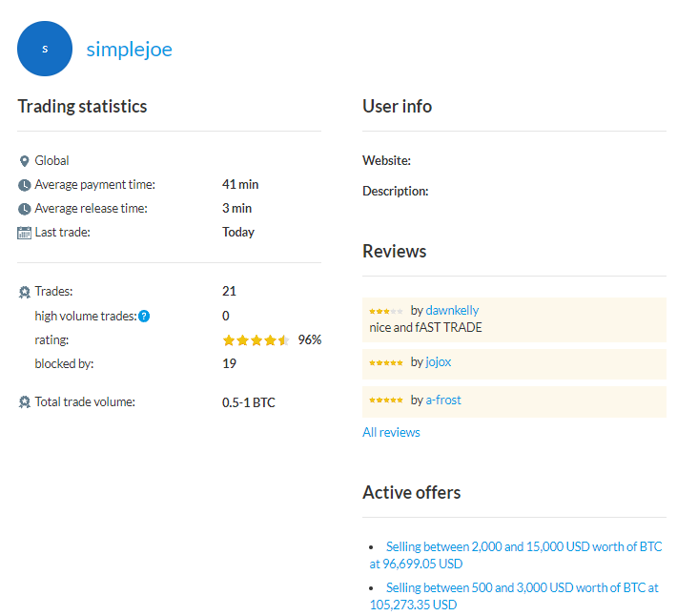The image size is (677, 616).
Task: Select the '0.5-1 BTC' total trade volume
Action: (249, 402)
